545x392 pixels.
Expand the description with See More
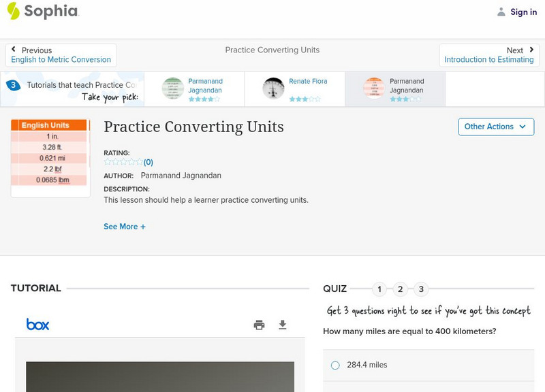[x=125, y=226]
